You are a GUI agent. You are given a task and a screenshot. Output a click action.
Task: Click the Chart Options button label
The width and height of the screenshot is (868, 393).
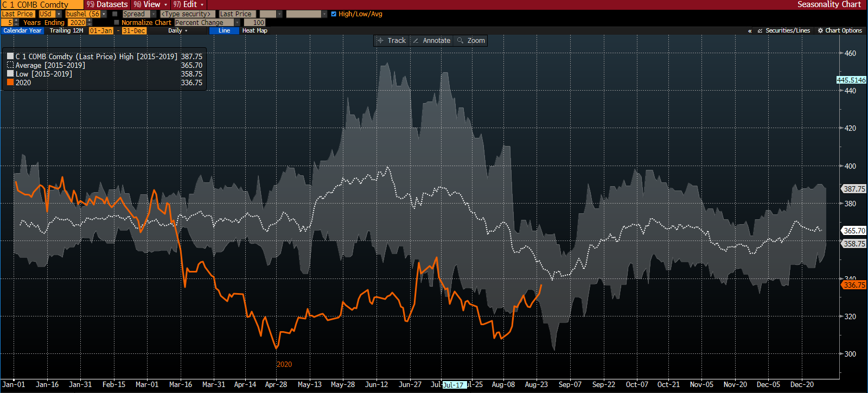[x=844, y=31]
